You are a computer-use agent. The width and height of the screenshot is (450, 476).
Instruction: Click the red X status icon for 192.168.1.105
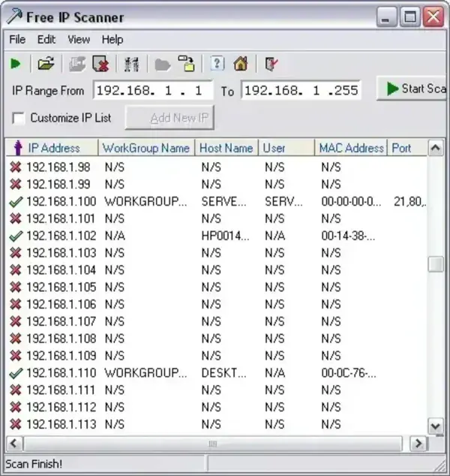tap(16, 288)
